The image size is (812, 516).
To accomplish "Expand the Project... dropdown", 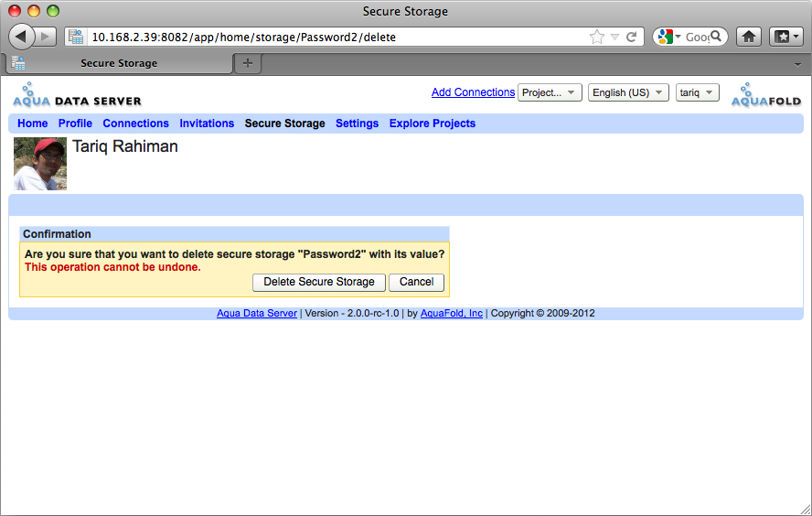I will 550,92.
